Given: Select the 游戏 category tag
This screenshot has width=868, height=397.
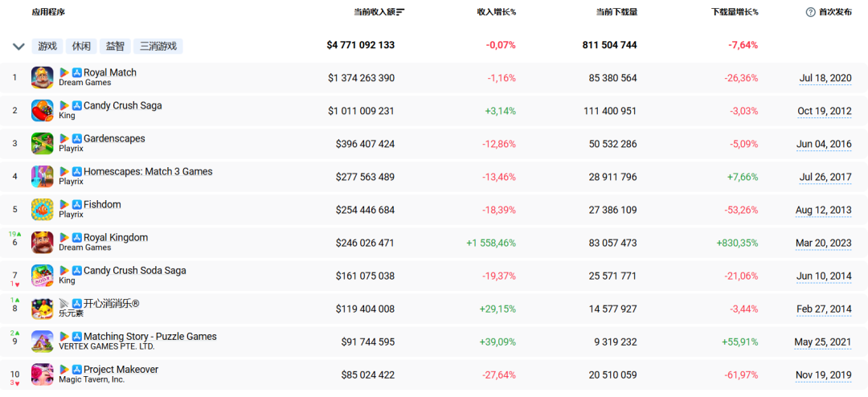Looking at the screenshot, I should click(47, 46).
